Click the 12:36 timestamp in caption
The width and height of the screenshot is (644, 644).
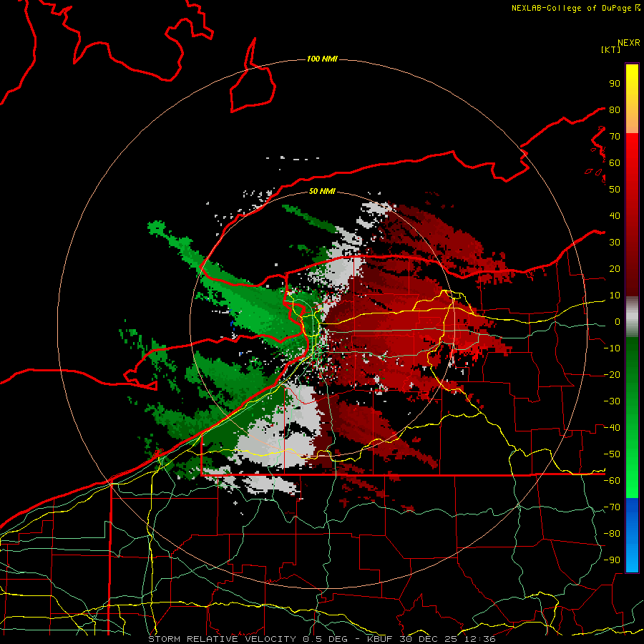[480, 639]
